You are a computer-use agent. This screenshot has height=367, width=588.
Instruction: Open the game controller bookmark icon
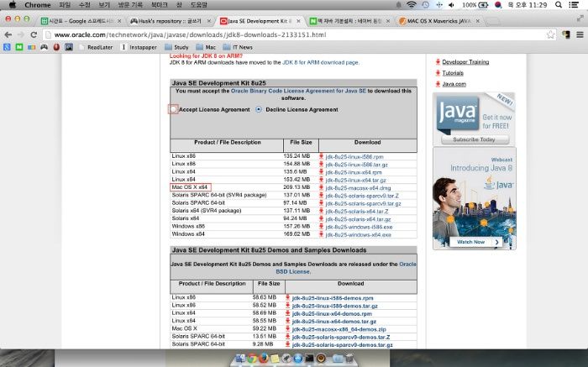click(45, 47)
